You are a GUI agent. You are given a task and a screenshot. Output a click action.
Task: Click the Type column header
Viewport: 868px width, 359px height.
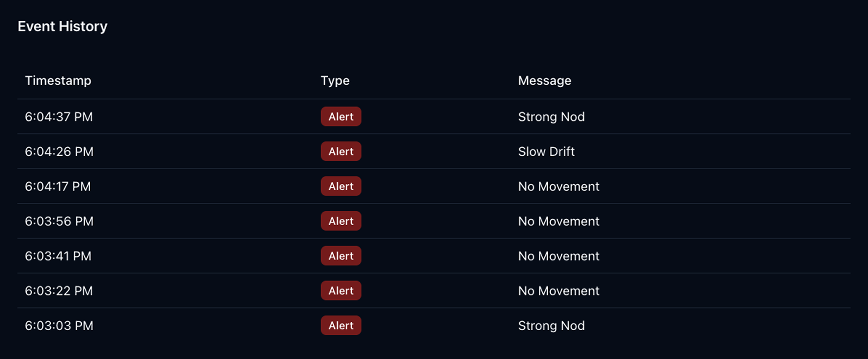[335, 80]
